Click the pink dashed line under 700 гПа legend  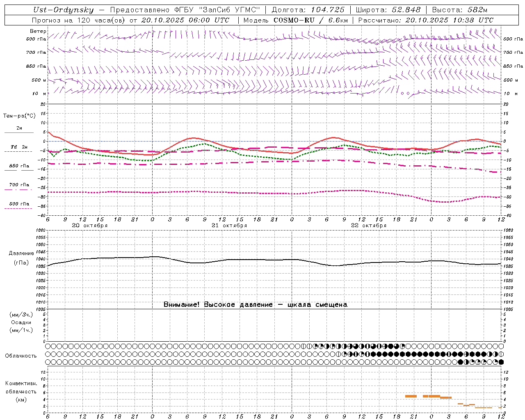pyautogui.click(x=18, y=190)
